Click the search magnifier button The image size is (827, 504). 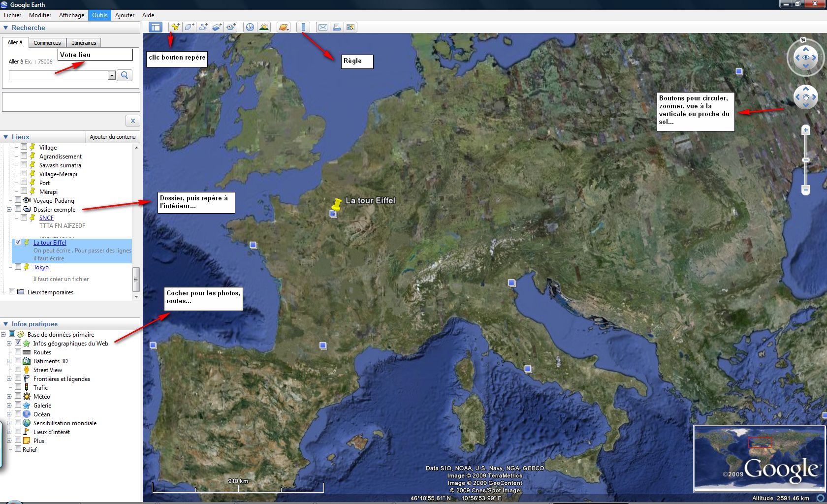coord(125,75)
